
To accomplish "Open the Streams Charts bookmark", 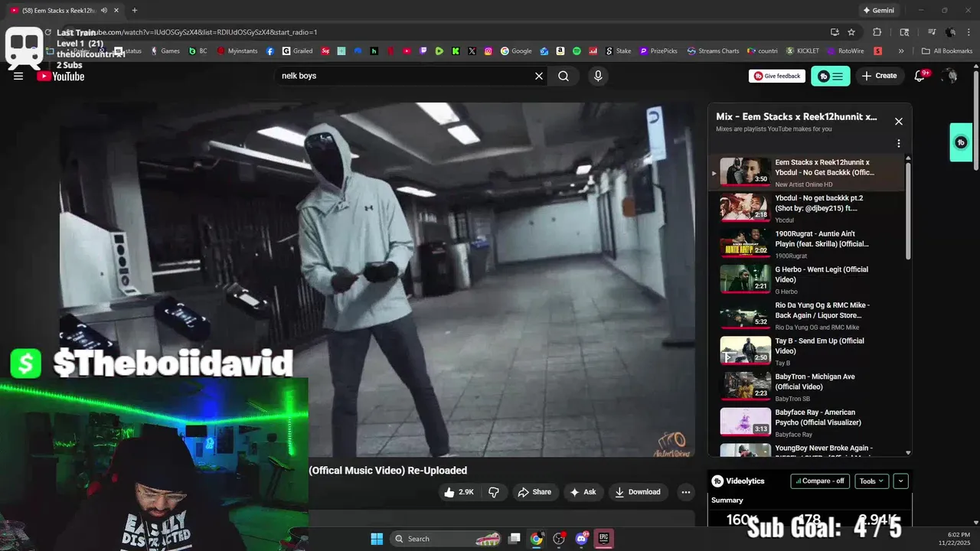I will [714, 51].
